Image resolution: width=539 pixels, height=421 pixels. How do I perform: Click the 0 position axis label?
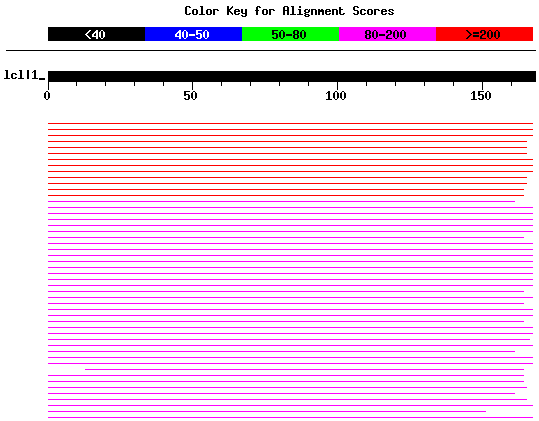point(47,96)
